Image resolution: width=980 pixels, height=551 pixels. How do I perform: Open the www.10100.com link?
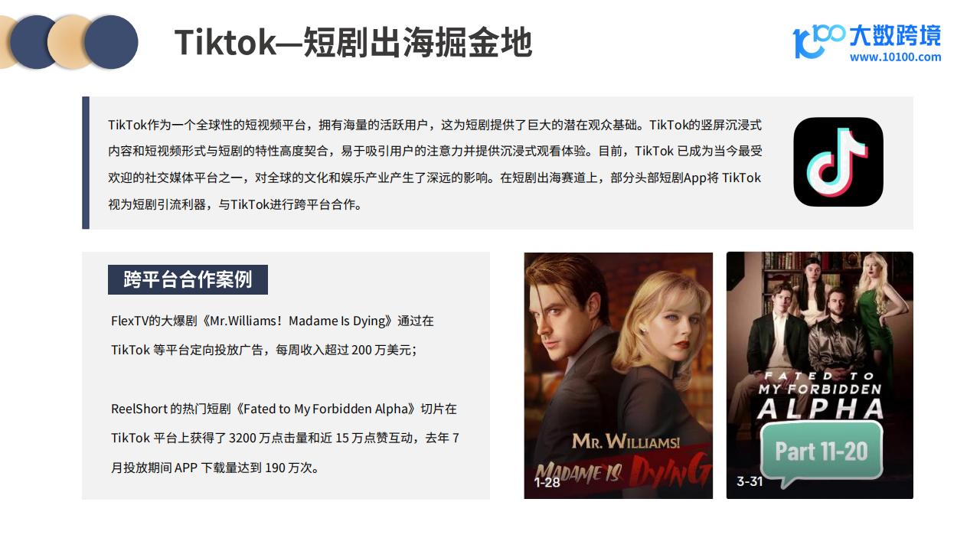[895, 57]
